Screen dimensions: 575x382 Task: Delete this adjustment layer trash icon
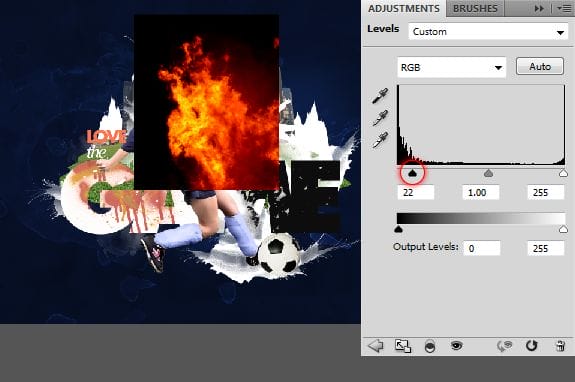560,346
